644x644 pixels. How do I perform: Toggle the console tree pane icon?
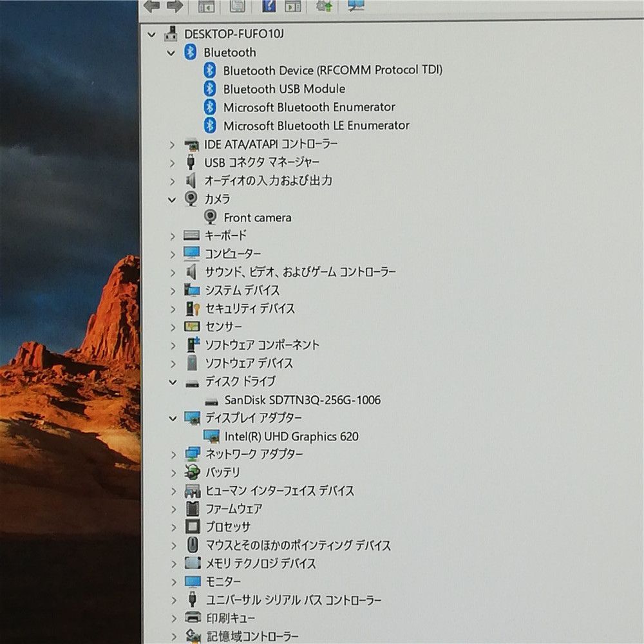tap(205, 7)
